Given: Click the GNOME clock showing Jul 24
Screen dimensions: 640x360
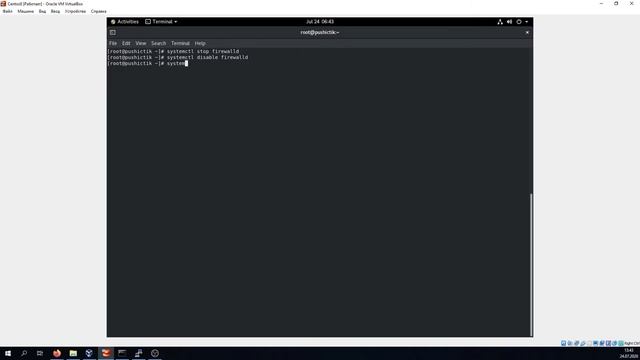Looking at the screenshot, I should pyautogui.click(x=320, y=22).
